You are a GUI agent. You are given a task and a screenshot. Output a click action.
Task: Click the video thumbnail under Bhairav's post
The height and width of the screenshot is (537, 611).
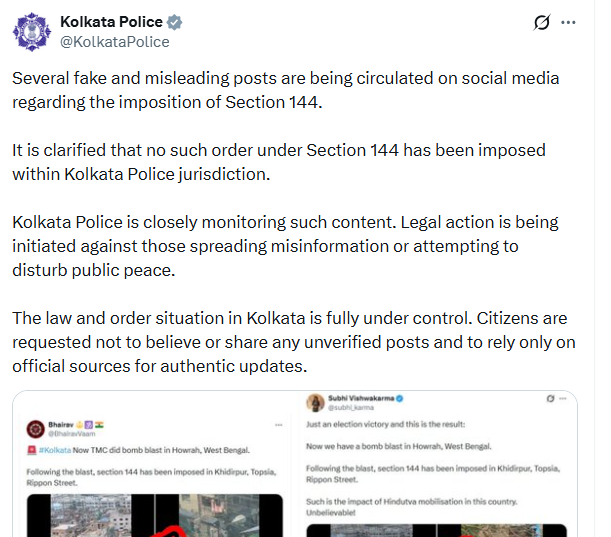(x=155, y=516)
